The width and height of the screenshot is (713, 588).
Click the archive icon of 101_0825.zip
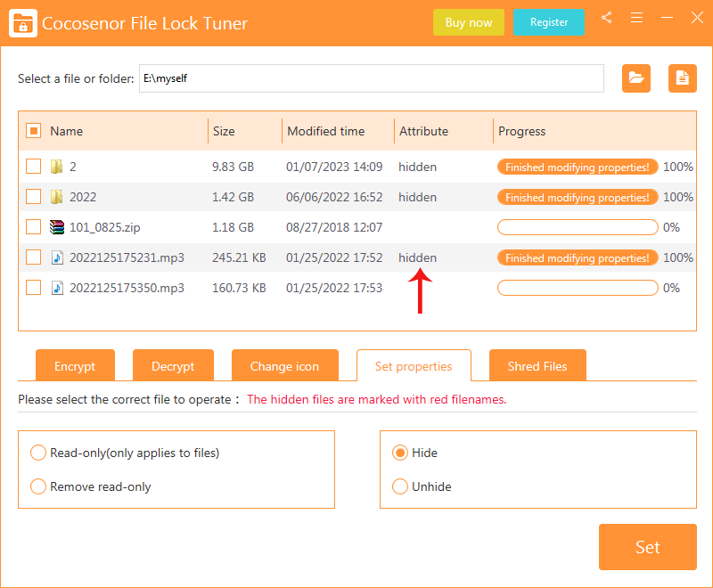click(x=57, y=227)
